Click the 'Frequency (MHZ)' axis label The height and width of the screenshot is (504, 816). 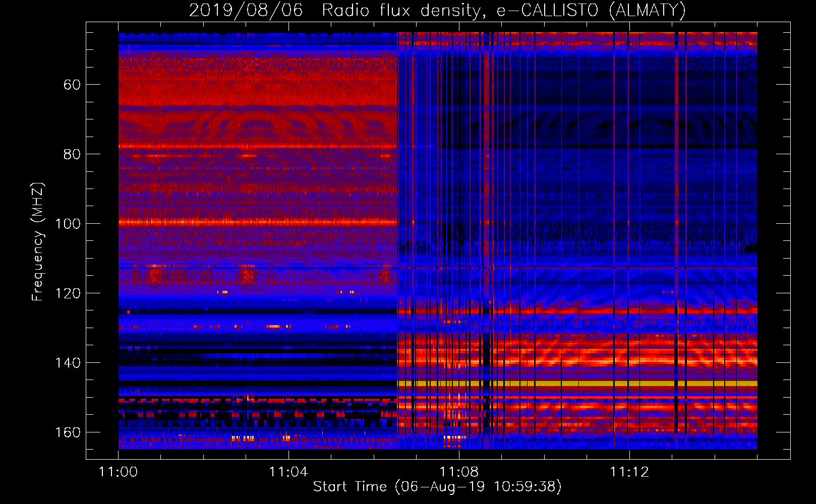(38, 241)
